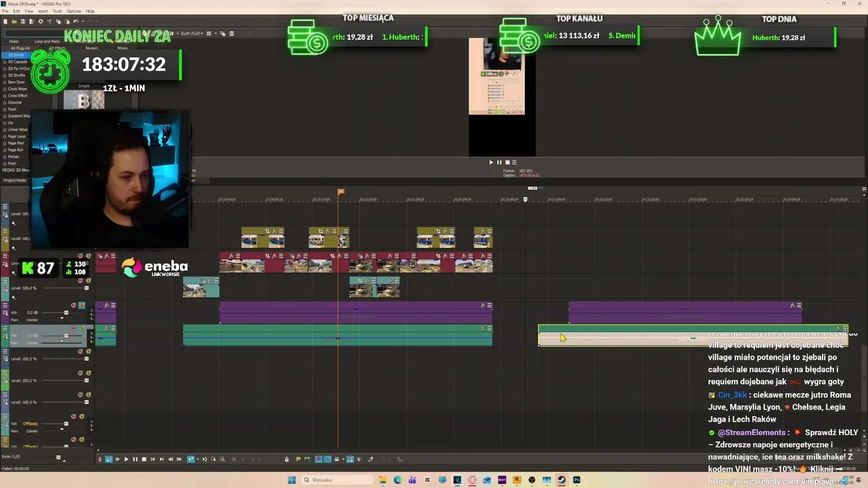
Task: Open track 28 hamburger menu
Action: click(5, 305)
